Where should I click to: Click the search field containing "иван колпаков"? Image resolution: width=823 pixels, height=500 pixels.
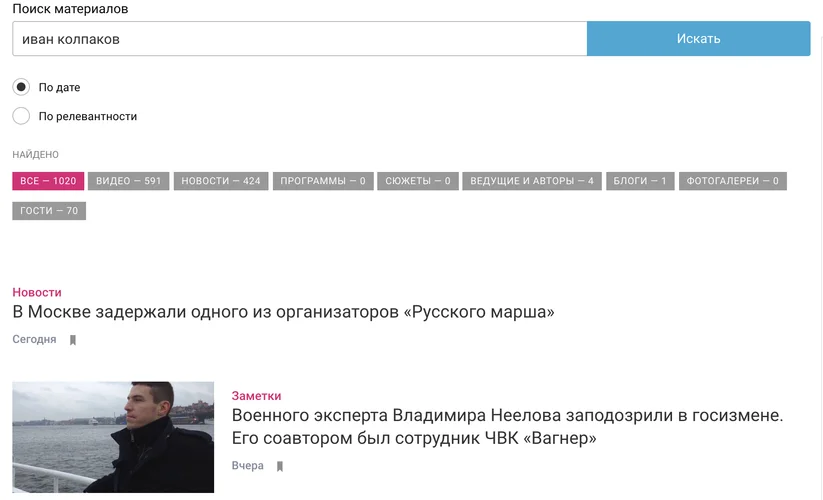click(x=299, y=39)
